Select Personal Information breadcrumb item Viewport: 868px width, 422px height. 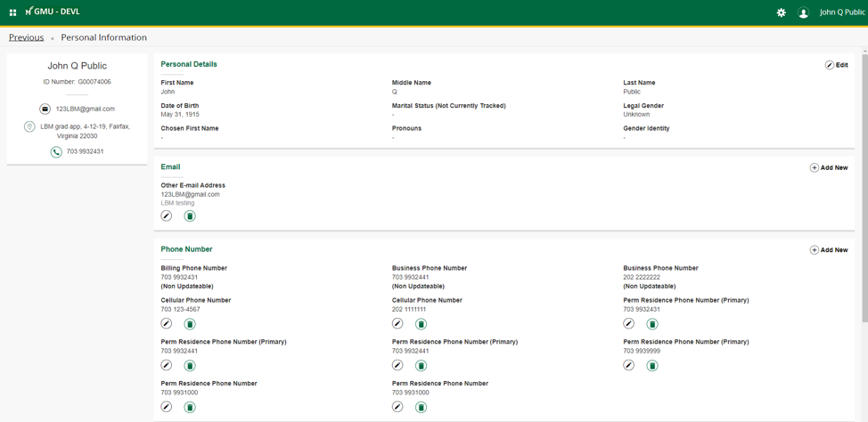pyautogui.click(x=103, y=37)
